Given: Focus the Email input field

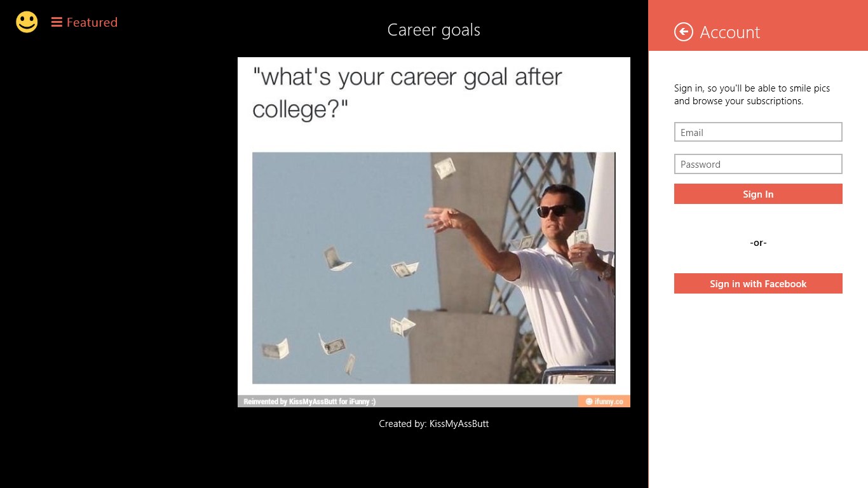Looking at the screenshot, I should point(758,132).
